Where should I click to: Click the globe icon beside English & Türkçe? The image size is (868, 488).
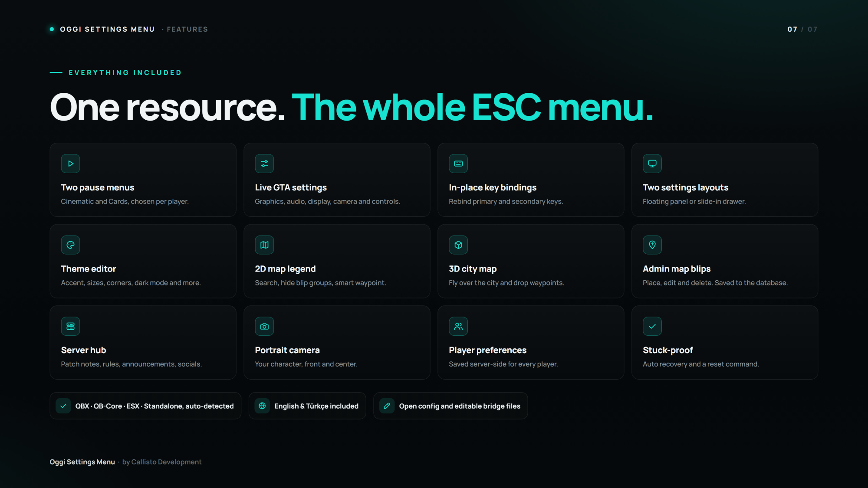click(262, 406)
